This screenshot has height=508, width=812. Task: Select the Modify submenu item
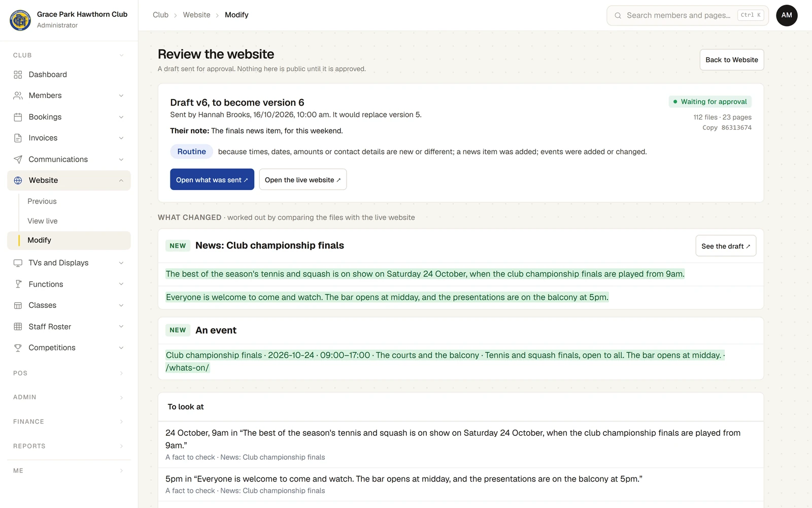tap(69, 240)
